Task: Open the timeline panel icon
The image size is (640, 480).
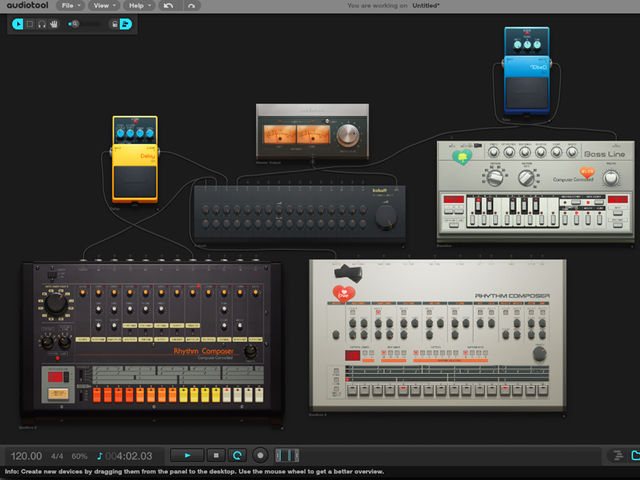Action: 618,455
